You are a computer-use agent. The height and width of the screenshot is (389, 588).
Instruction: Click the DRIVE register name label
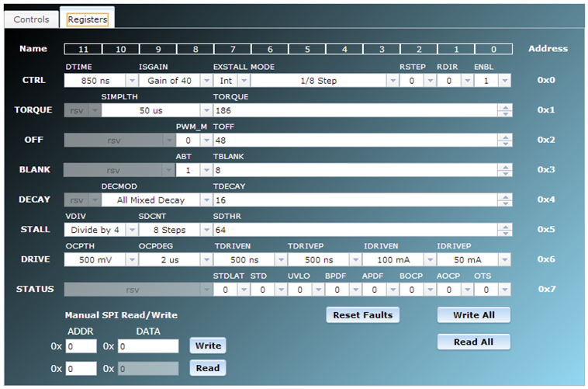click(35, 259)
